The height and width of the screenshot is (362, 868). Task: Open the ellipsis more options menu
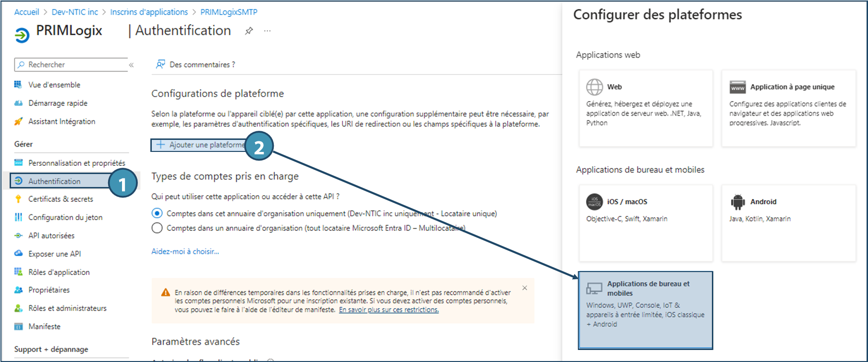click(268, 31)
